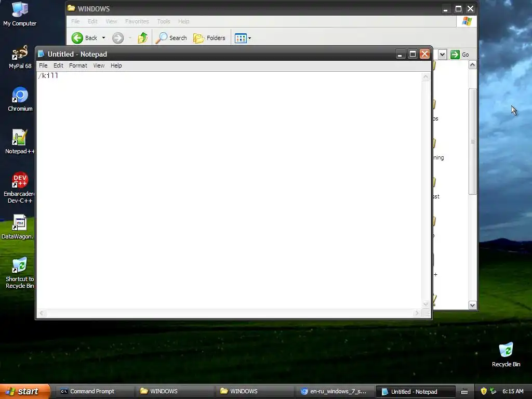Launch MyPal 68 browser shortcut

point(20,57)
